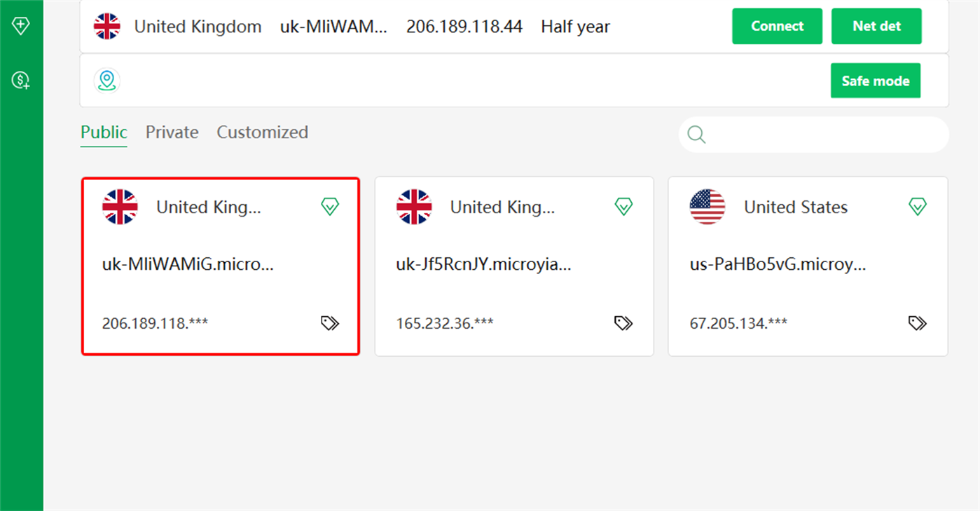Viewport: 980px width, 511px height.
Task: Click the location pin icon
Action: (106, 80)
